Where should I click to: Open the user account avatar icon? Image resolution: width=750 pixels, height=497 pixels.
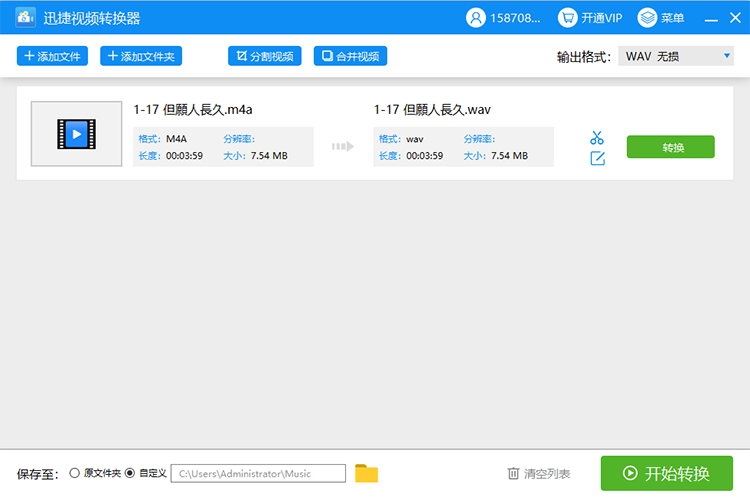(475, 18)
